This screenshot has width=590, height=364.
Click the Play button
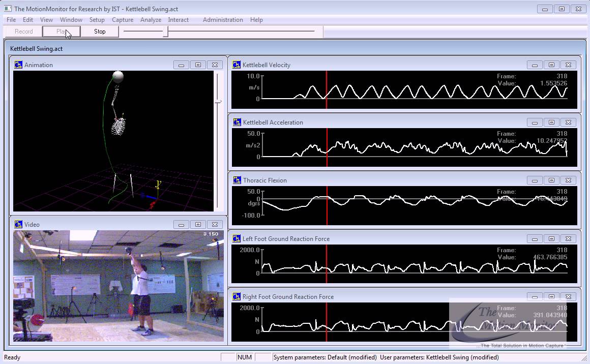pos(62,32)
